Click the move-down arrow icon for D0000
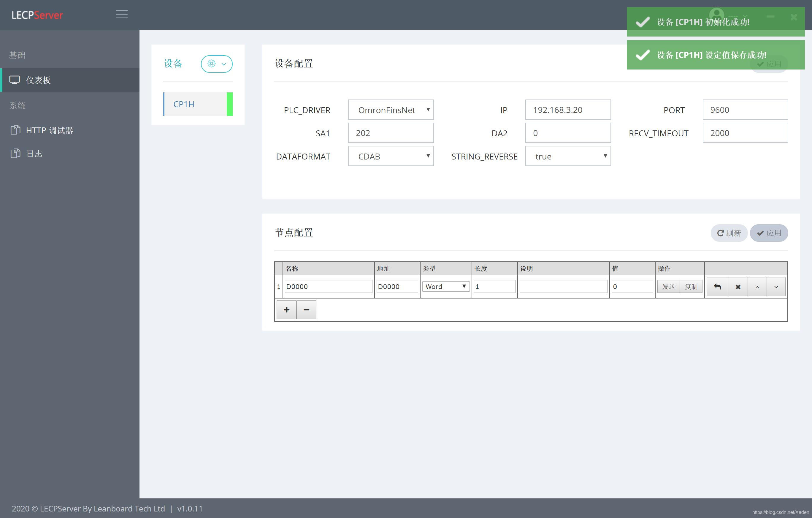 pos(777,287)
